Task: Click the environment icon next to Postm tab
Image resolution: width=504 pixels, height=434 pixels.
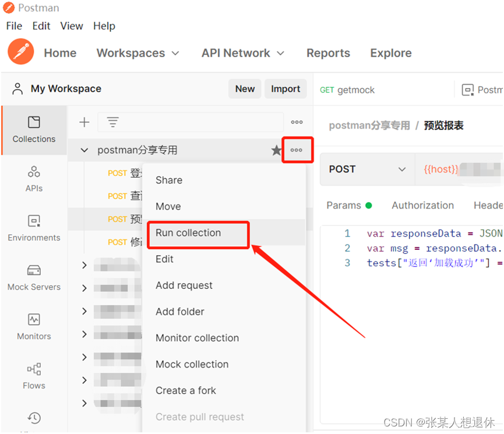Action: [468, 90]
